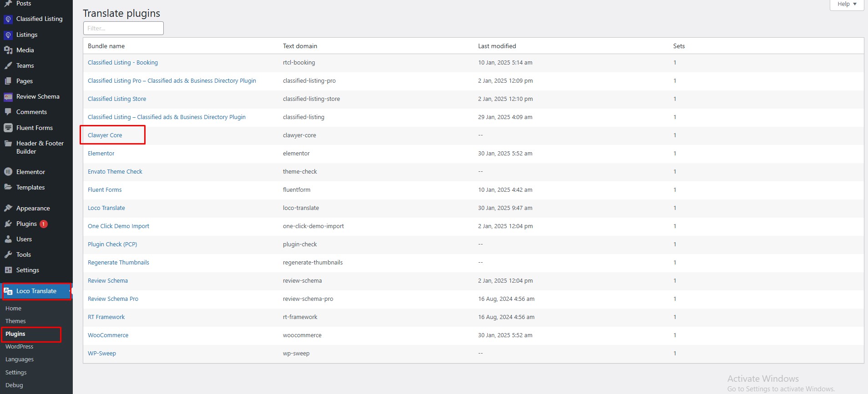Screen dimensions: 868x394
Task: Sort by Bundle name column header
Action: point(106,46)
